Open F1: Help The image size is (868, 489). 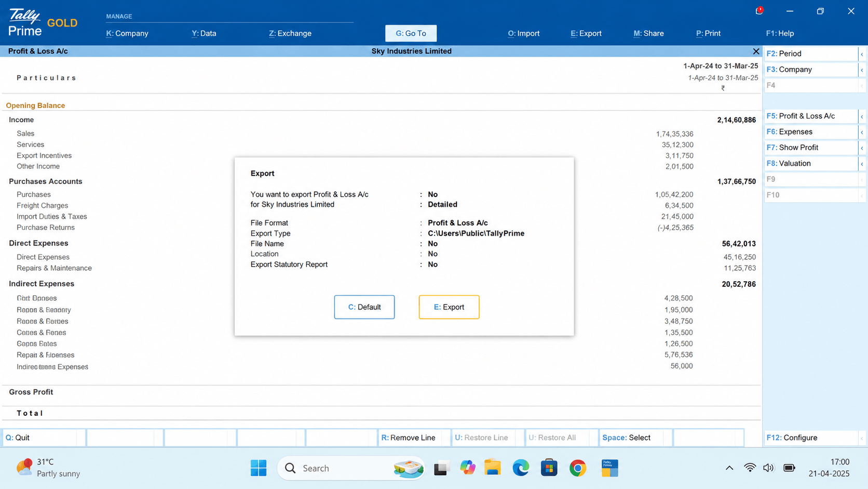pyautogui.click(x=780, y=33)
